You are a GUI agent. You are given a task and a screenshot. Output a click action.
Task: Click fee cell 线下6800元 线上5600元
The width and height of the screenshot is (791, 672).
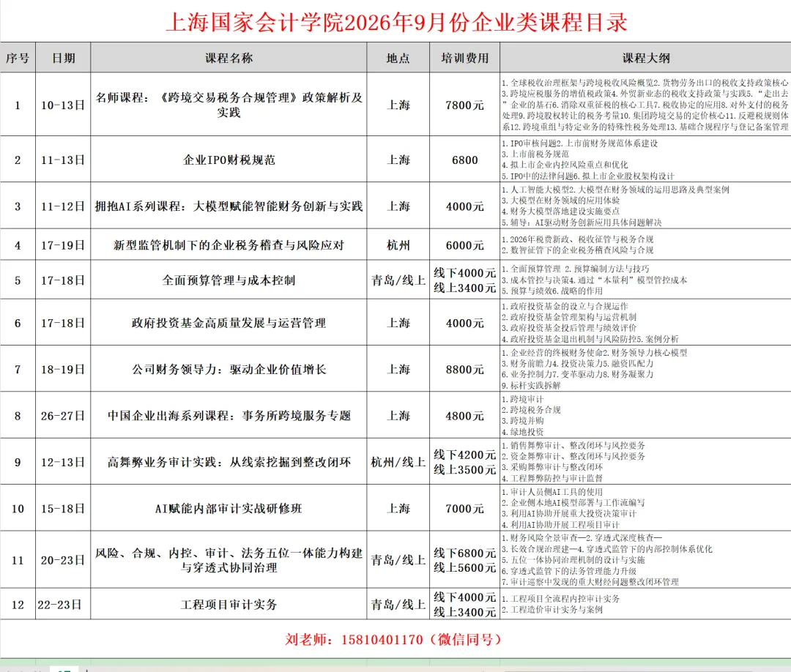pyautogui.click(x=464, y=559)
